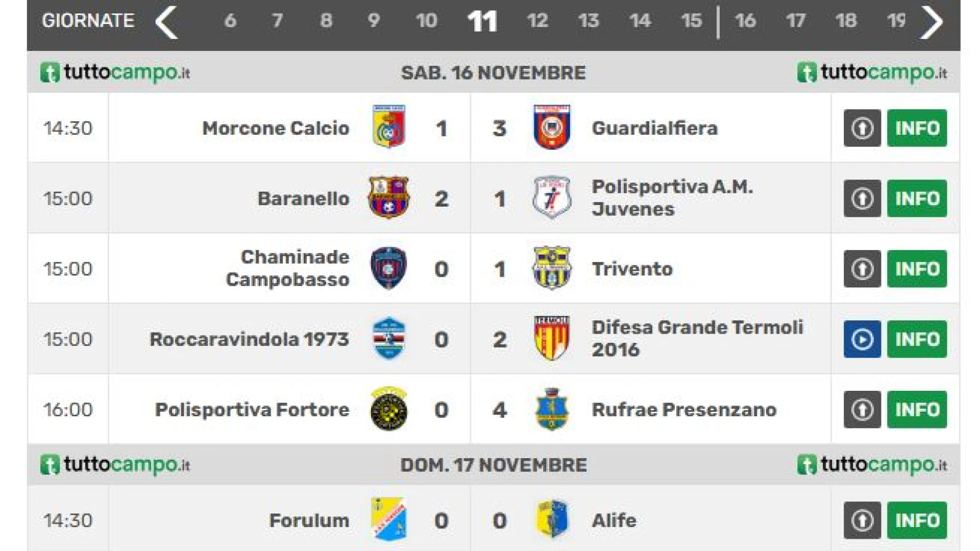The image size is (980, 551).
Task: Select the Trivento team badge
Action: pyautogui.click(x=552, y=268)
